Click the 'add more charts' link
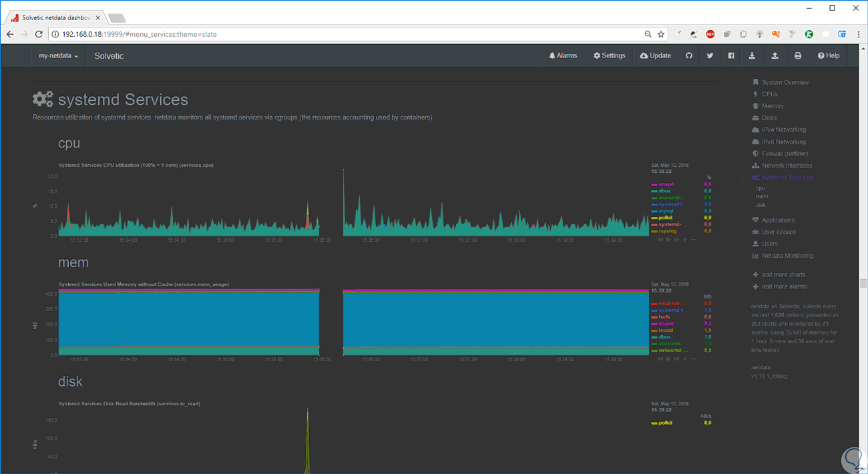This screenshot has height=474, width=868. click(x=783, y=274)
